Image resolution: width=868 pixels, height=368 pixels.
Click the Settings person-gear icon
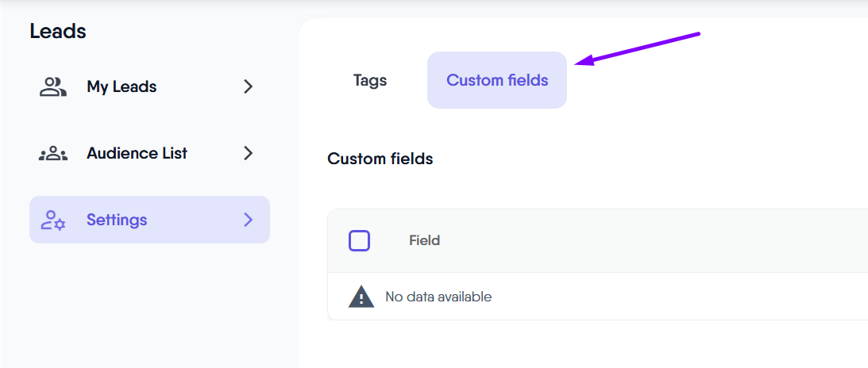53,220
